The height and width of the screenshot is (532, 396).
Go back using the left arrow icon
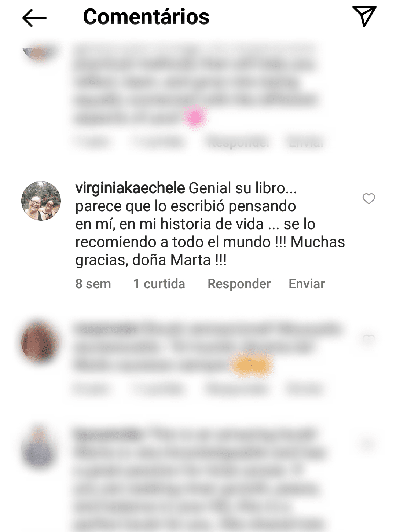(x=34, y=18)
